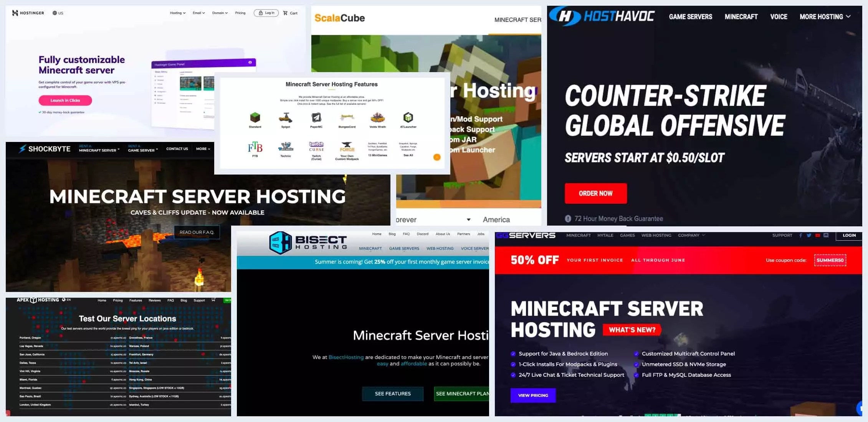Click the orange chat bubble in ScalaCube features
The image size is (868, 422).
pos(437,157)
